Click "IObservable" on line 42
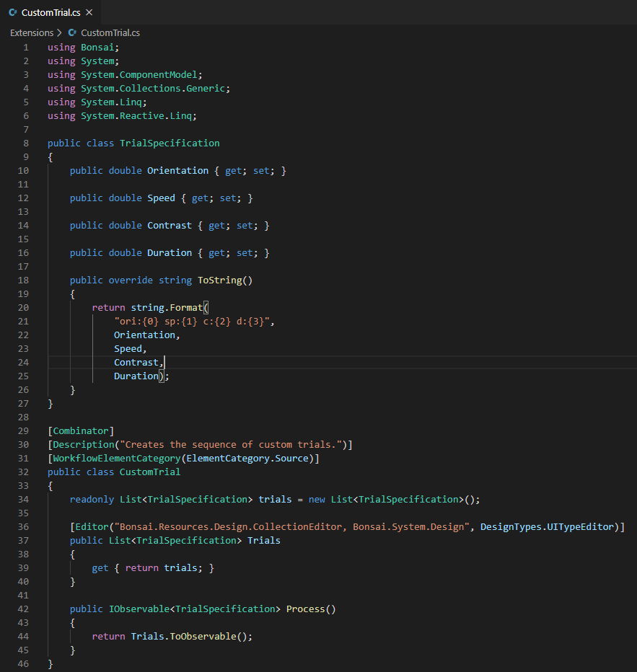This screenshot has height=672, width=637. coord(139,609)
